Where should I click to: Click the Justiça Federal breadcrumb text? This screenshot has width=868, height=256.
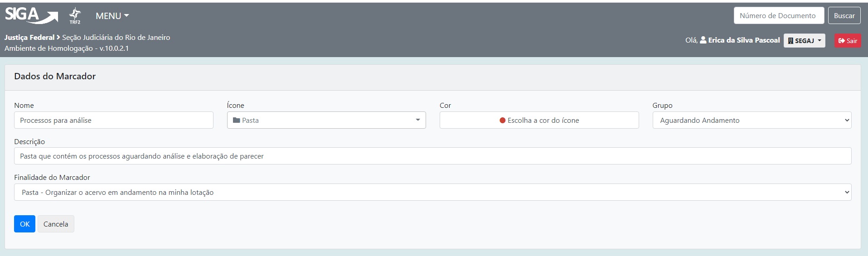29,38
